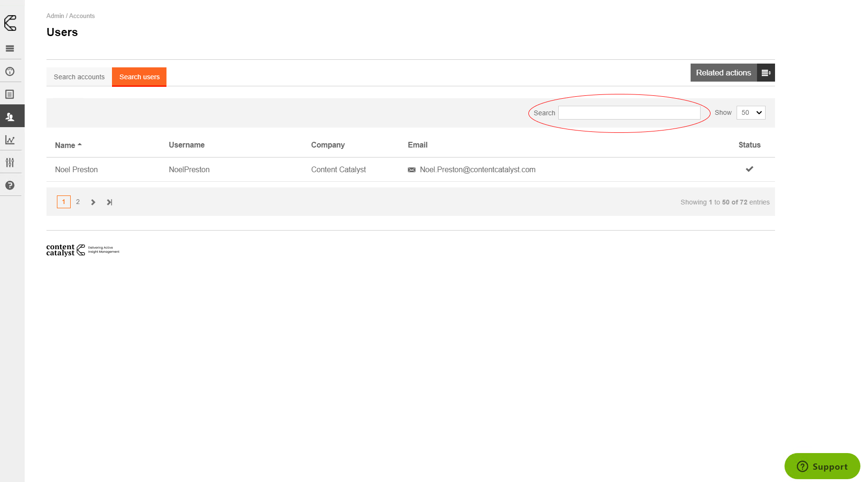Image resolution: width=868 pixels, height=482 pixels.
Task: Switch to the Search accounts tab
Action: [79, 77]
